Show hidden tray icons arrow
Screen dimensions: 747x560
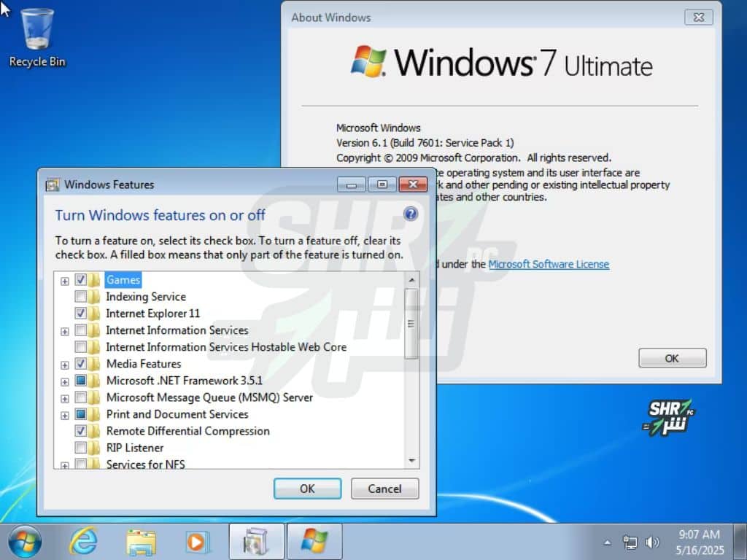click(608, 542)
